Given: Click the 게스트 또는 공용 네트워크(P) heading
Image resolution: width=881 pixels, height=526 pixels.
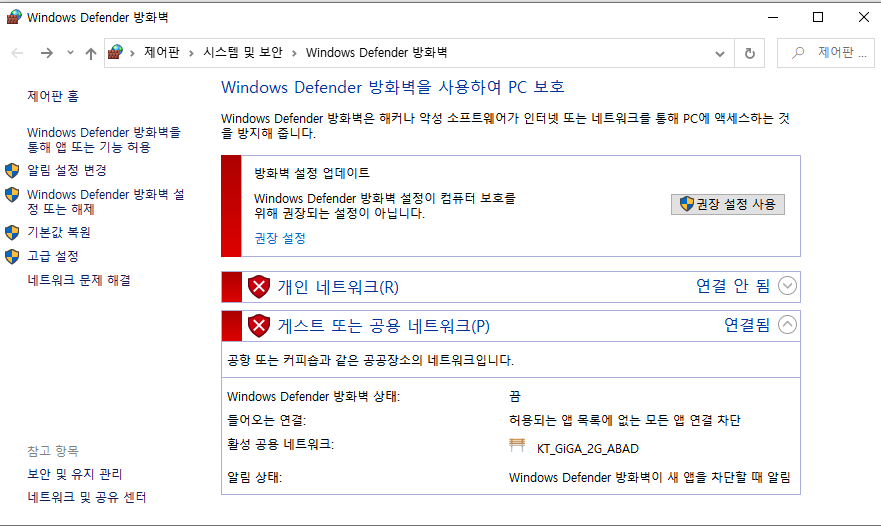Looking at the screenshot, I should tap(384, 325).
